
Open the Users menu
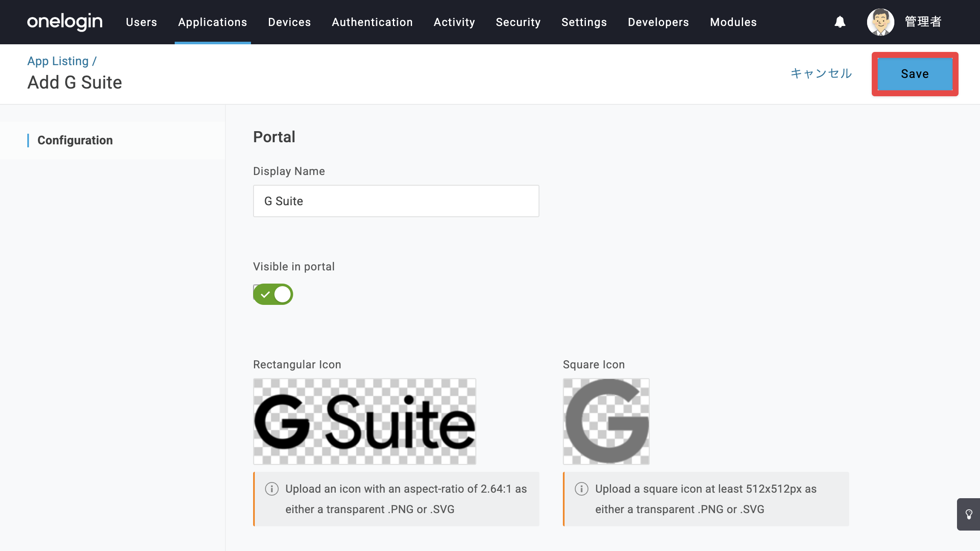pos(141,22)
